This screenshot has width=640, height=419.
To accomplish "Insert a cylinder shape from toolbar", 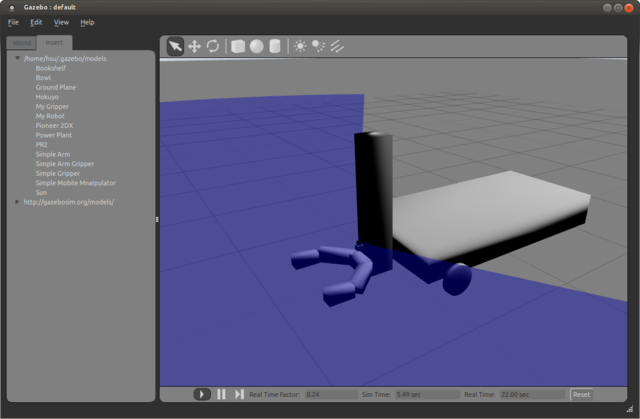I will pyautogui.click(x=274, y=46).
